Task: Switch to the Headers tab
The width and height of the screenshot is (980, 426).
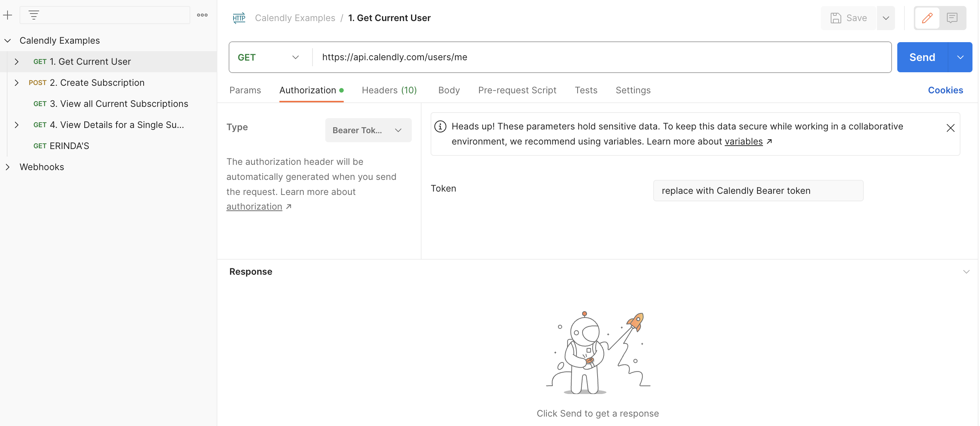Action: click(x=389, y=90)
